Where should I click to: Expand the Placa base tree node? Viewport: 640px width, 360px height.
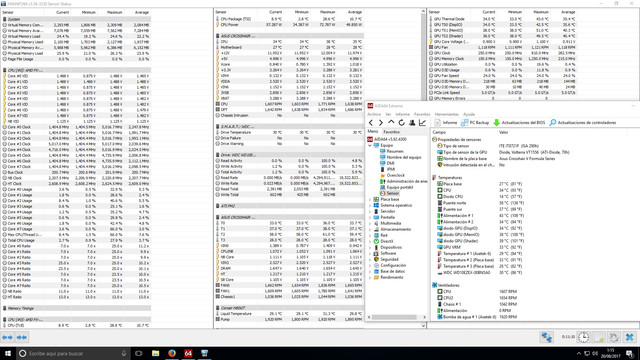[x=370, y=200]
